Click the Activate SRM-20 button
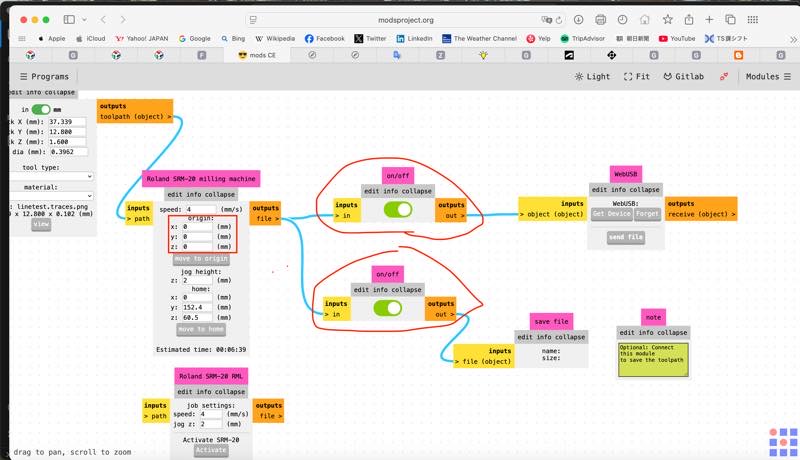 (x=211, y=450)
